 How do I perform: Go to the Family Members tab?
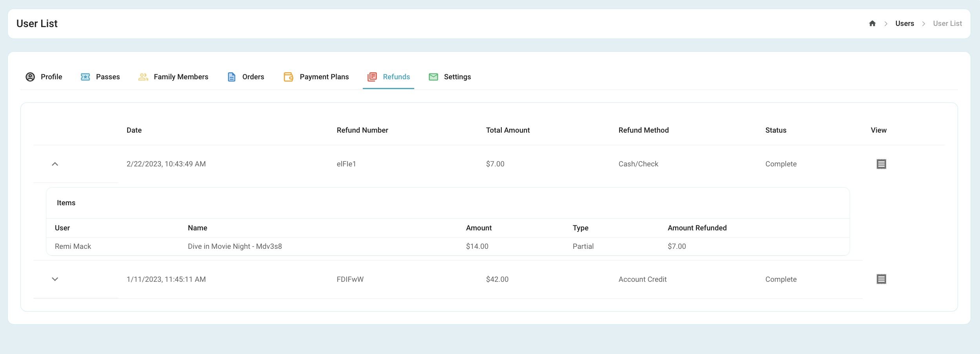[x=173, y=77]
